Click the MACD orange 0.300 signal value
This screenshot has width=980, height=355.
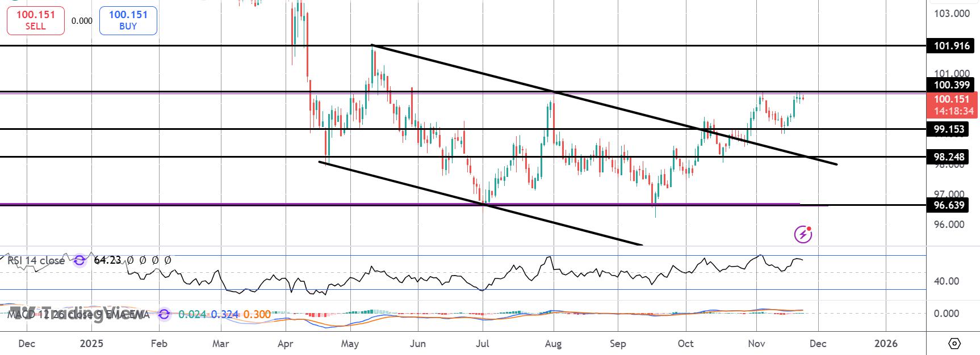pos(256,314)
